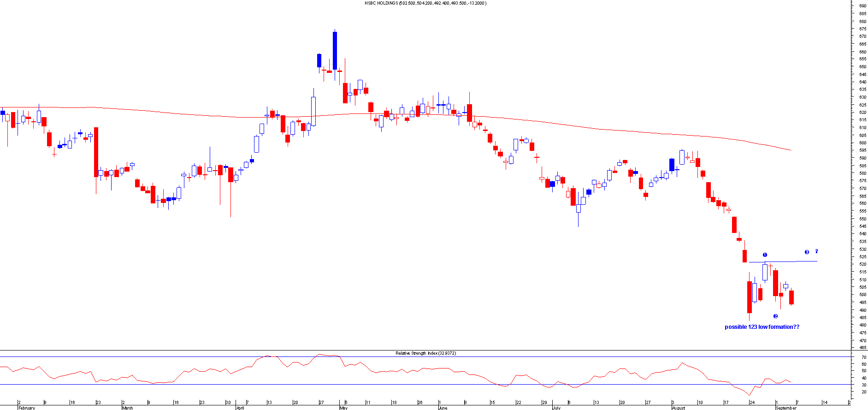Viewport: 868px width, 410px height.
Task: Click the 690 price label at axis top
Action: (862, 6)
